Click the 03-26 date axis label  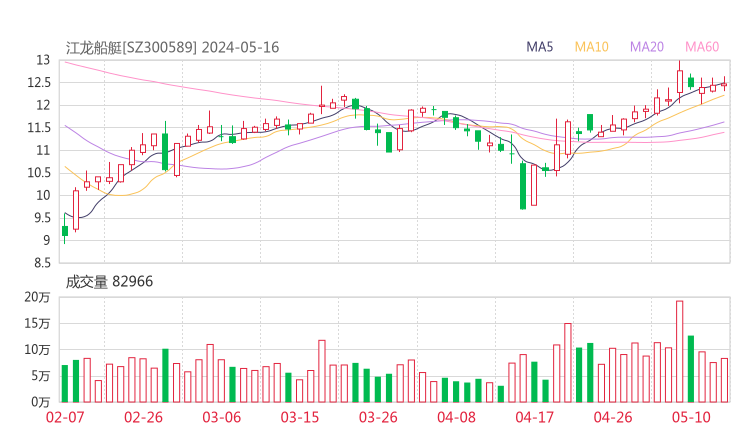tap(378, 417)
